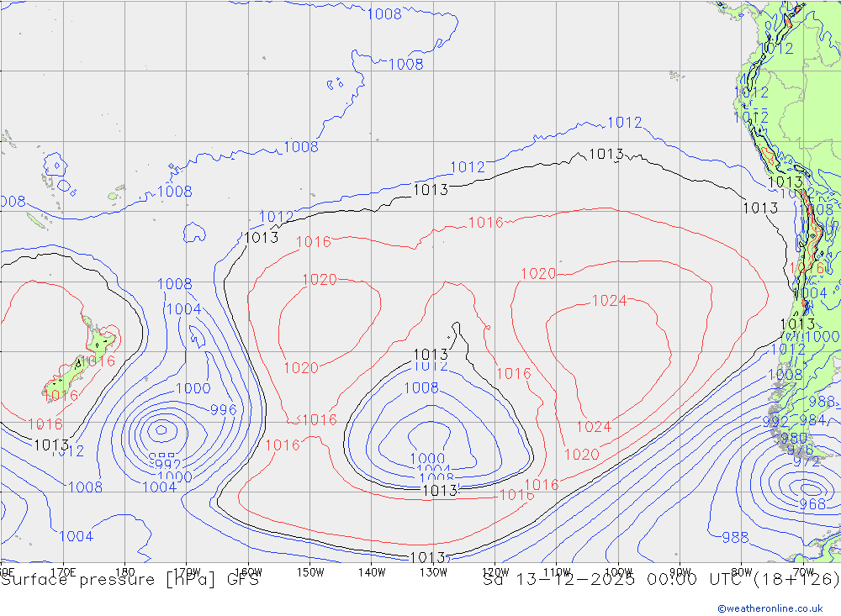
Task: Click the '160W' longitude axis label
Action: [248, 572]
